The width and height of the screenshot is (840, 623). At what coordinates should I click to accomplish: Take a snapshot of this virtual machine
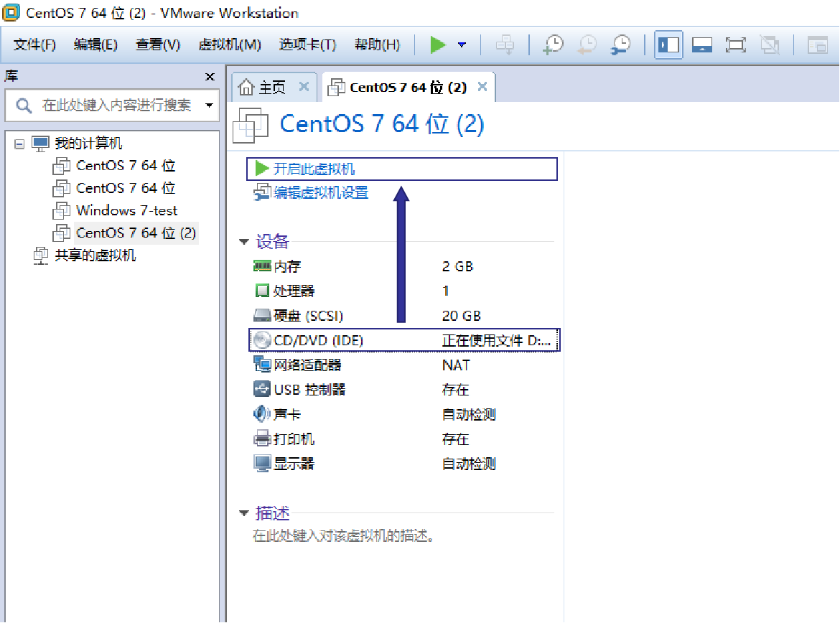[x=553, y=44]
